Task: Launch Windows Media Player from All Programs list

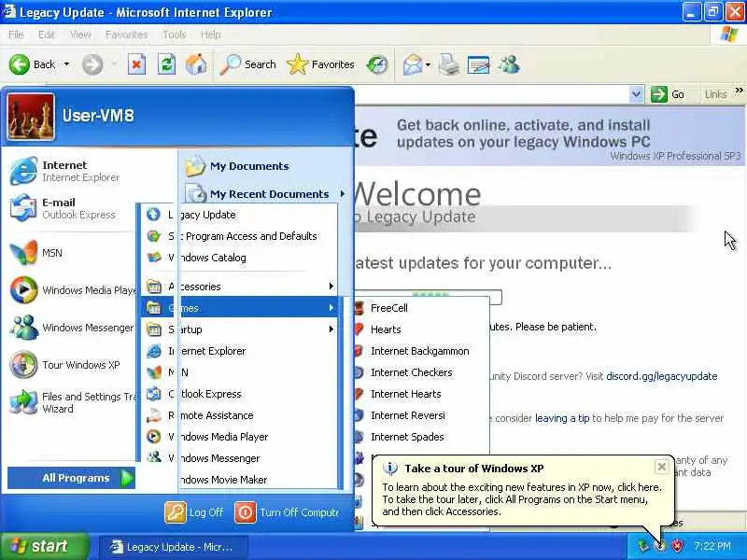Action: 239,437
